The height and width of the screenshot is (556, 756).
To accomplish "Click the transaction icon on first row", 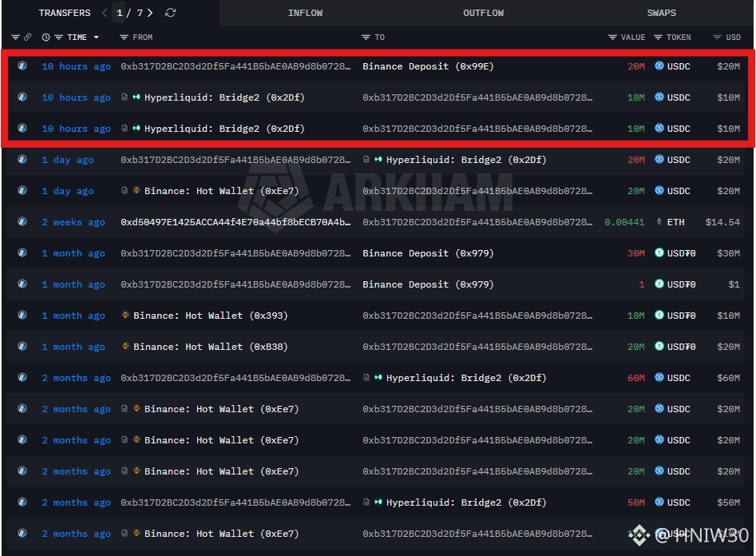I will click(22, 66).
